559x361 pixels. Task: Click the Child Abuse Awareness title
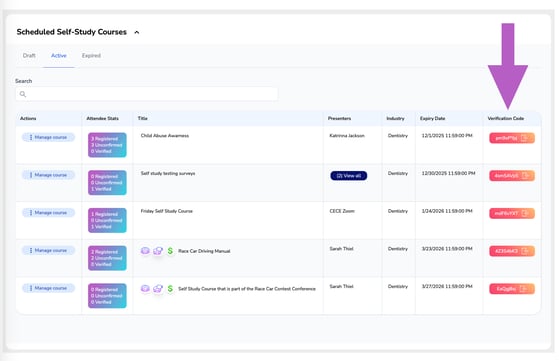pos(165,136)
